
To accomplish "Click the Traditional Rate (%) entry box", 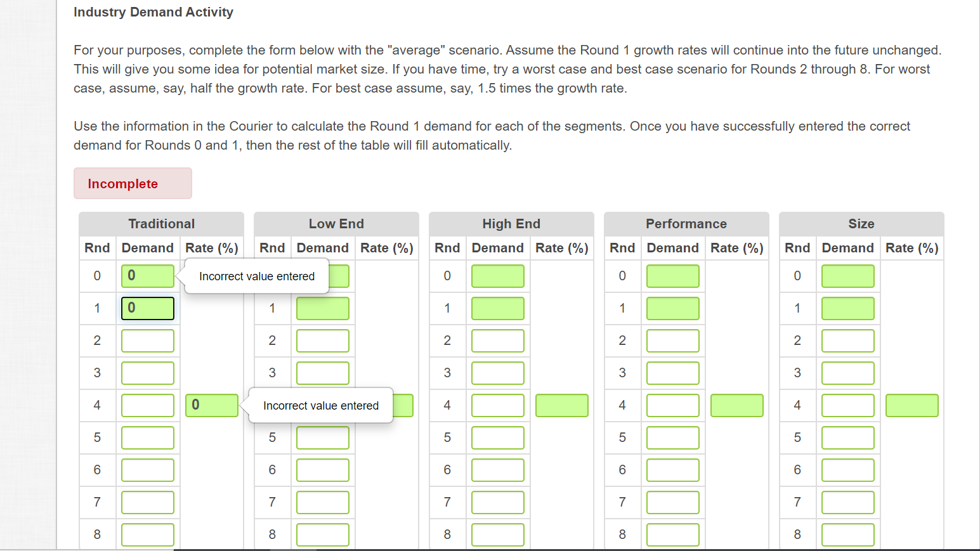I will point(211,405).
